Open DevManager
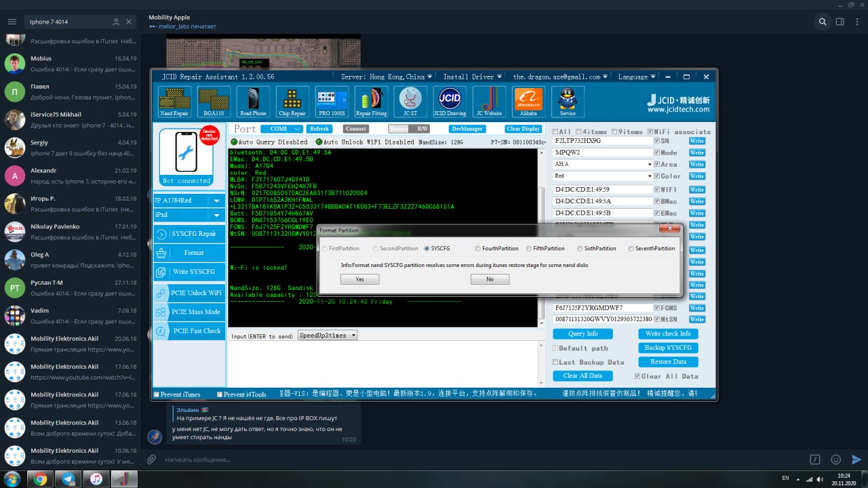868x488 pixels. click(x=467, y=129)
